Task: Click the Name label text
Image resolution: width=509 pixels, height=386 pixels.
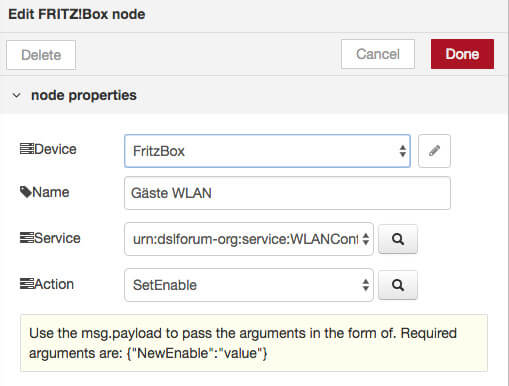Action: pos(51,192)
